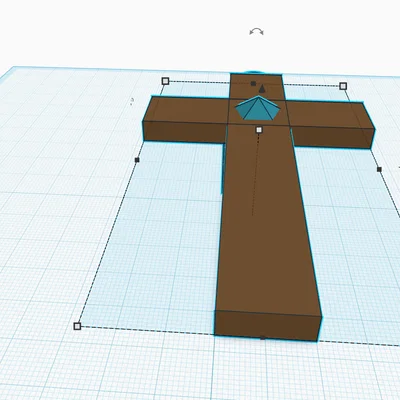The height and width of the screenshot is (400, 400).
Task: Click the bottom-left white corner handle
Action: pyautogui.click(x=77, y=326)
